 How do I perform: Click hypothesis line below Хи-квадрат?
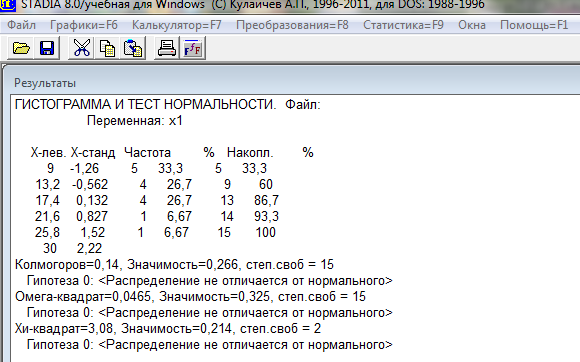[x=209, y=345]
